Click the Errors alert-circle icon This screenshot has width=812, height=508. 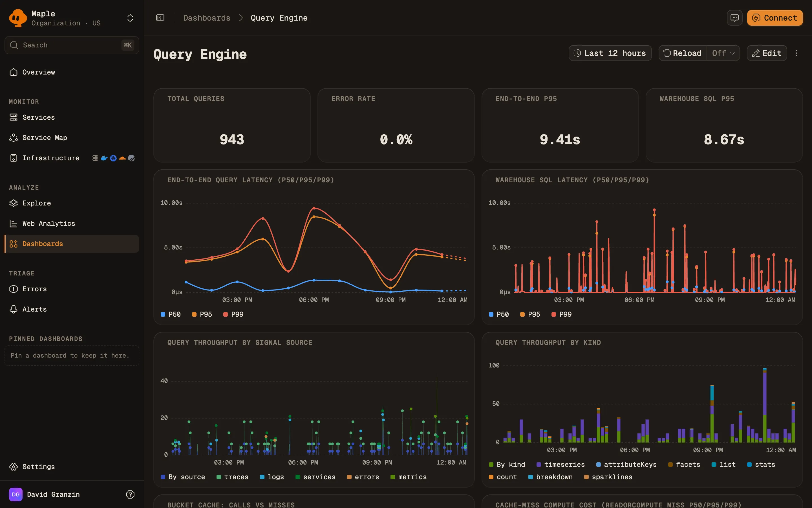point(14,289)
